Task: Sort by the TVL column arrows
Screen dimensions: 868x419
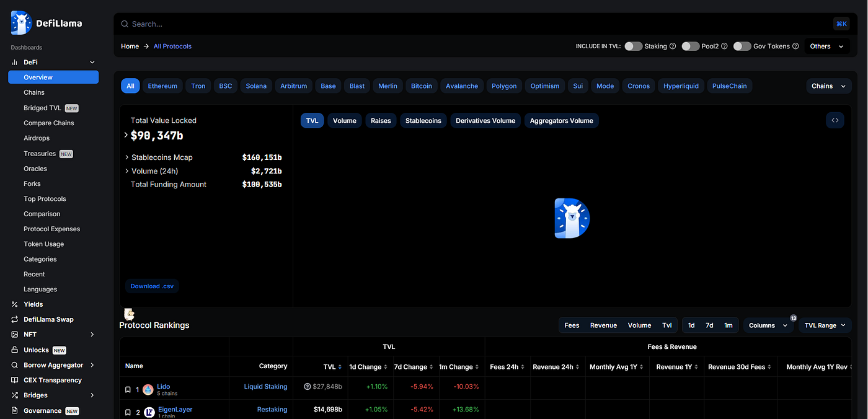Action: point(340,368)
